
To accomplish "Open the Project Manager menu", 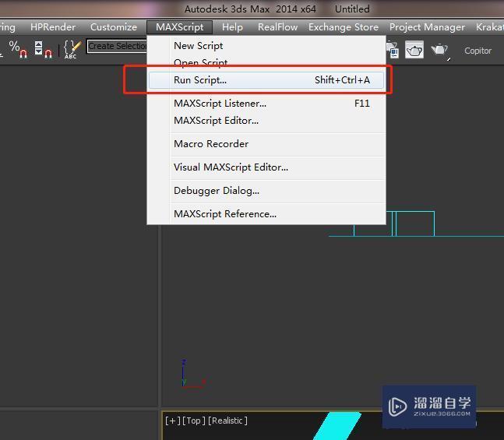I will coord(427,27).
